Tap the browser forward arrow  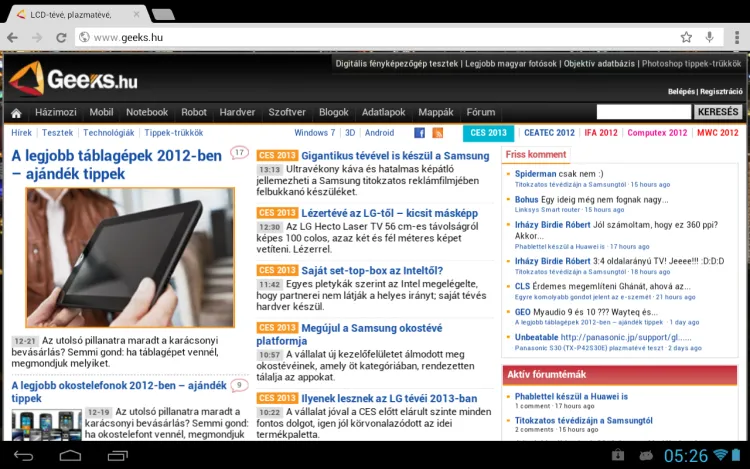tap(37, 37)
